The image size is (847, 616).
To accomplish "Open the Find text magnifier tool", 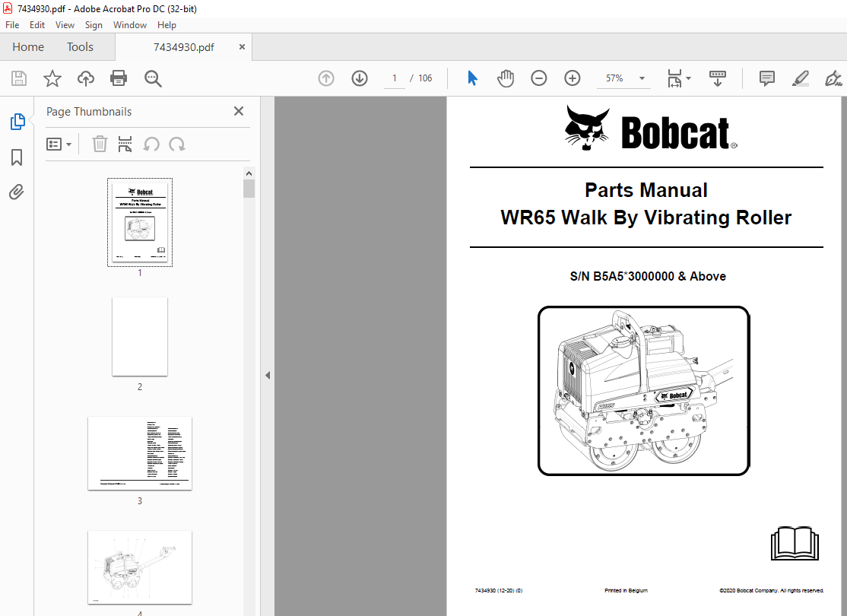I will 153,78.
